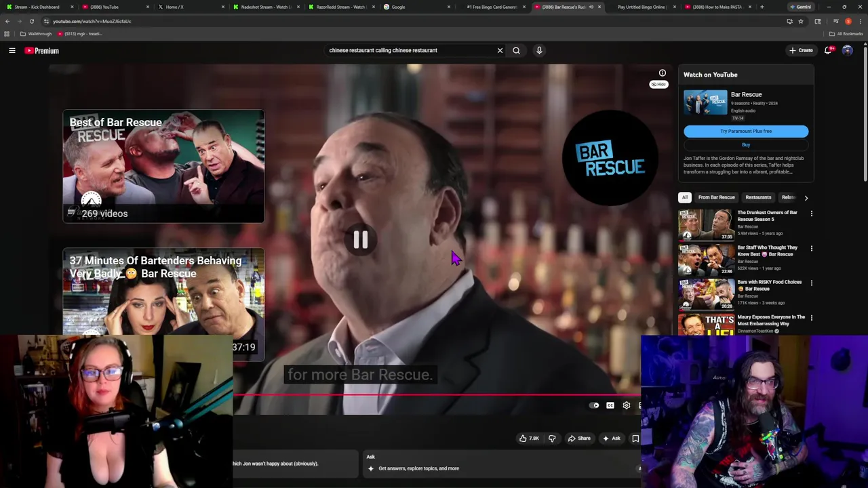Clear the search box text

coord(500,50)
